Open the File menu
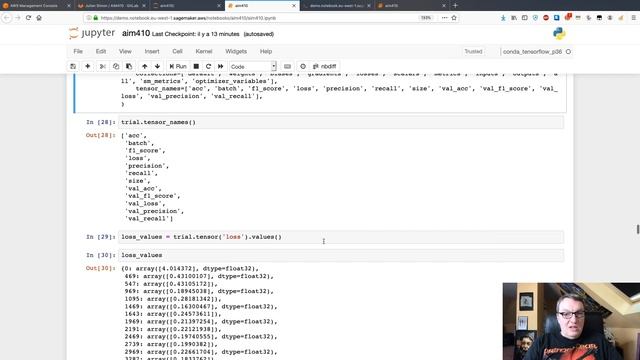Viewport: 640px width, 360px height. click(78, 51)
